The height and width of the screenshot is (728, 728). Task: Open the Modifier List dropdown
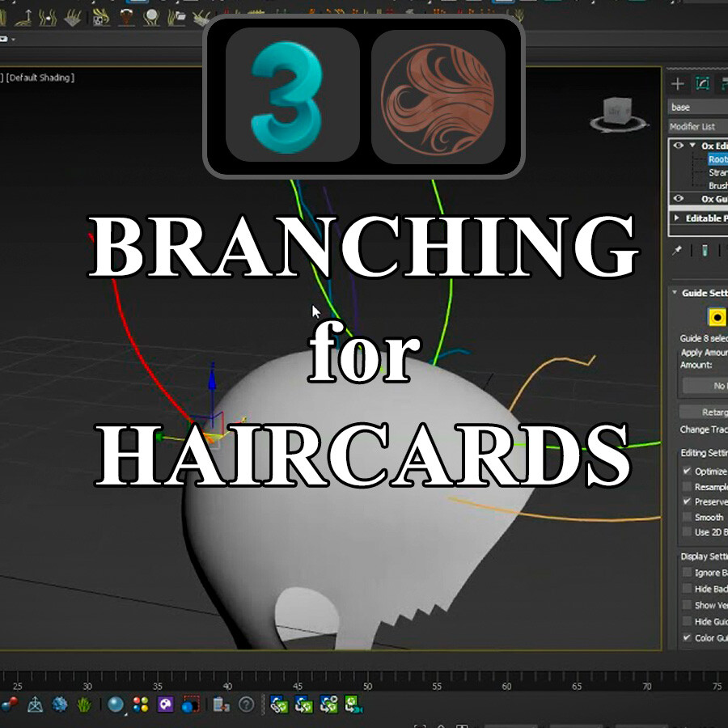(700, 126)
